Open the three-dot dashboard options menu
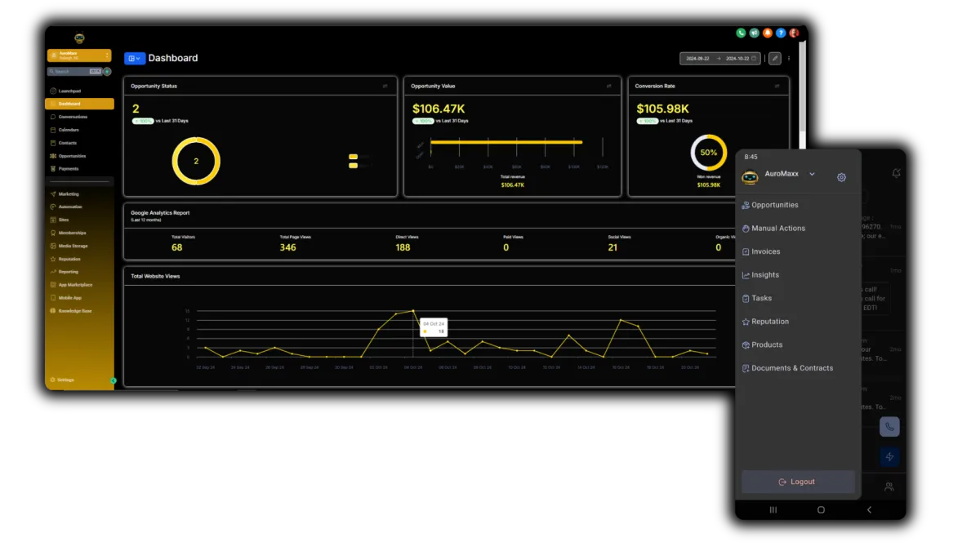The height and width of the screenshot is (551, 980). 789,59
